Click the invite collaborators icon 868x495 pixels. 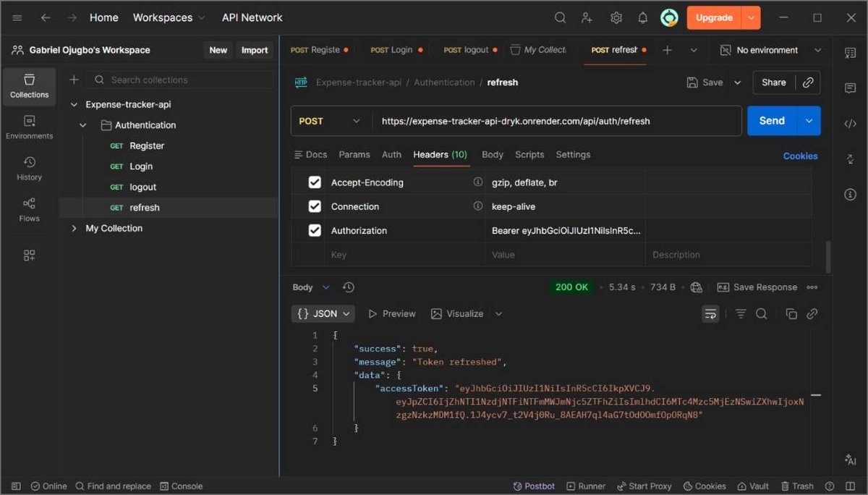[587, 17]
